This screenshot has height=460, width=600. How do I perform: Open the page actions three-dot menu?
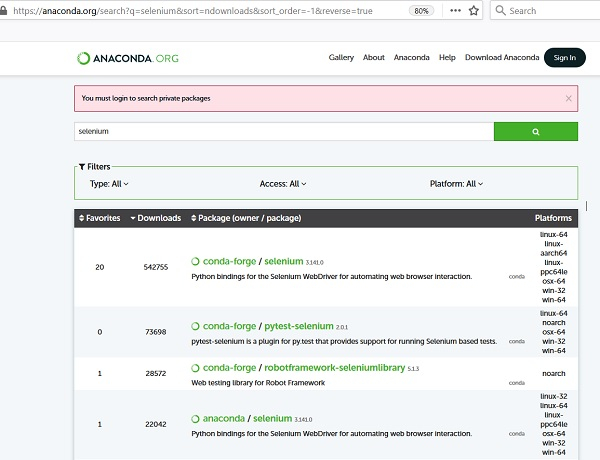455,11
